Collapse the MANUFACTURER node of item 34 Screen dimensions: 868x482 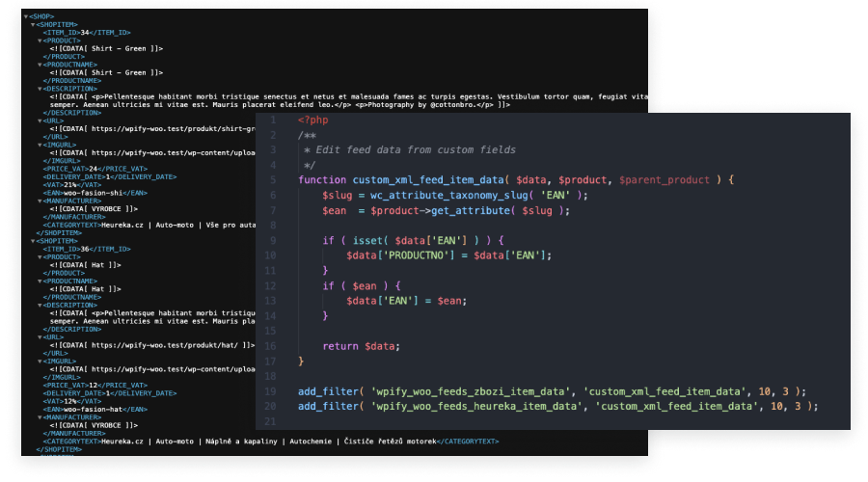[40, 201]
